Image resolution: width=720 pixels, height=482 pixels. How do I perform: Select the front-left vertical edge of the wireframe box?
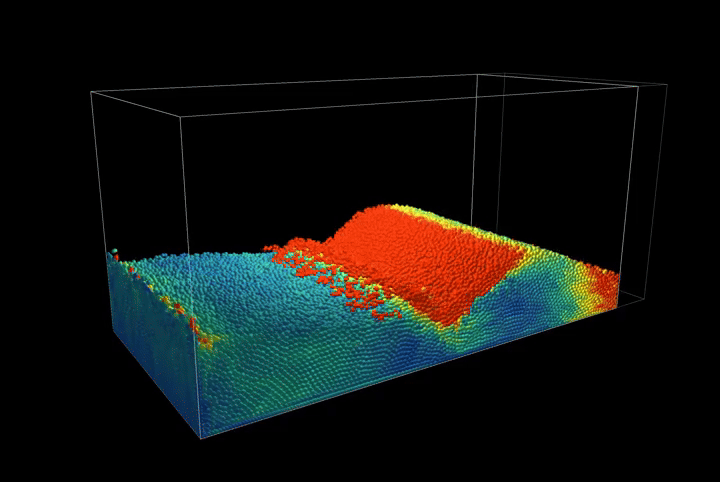190,260
